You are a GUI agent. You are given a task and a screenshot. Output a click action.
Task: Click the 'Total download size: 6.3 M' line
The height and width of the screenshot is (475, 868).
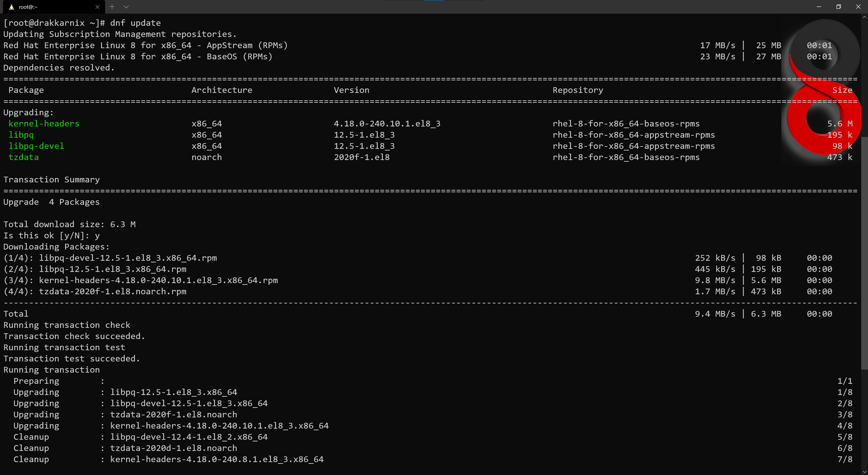pyautogui.click(x=70, y=224)
